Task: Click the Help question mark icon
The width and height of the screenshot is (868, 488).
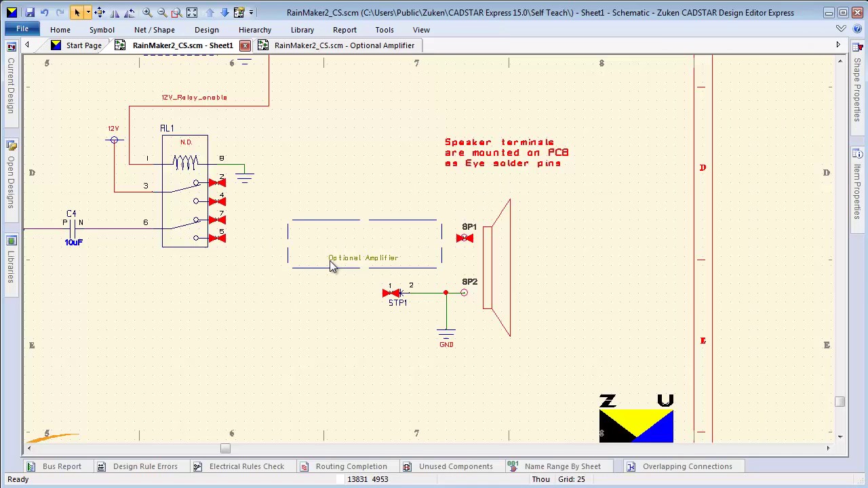Action: (856, 29)
